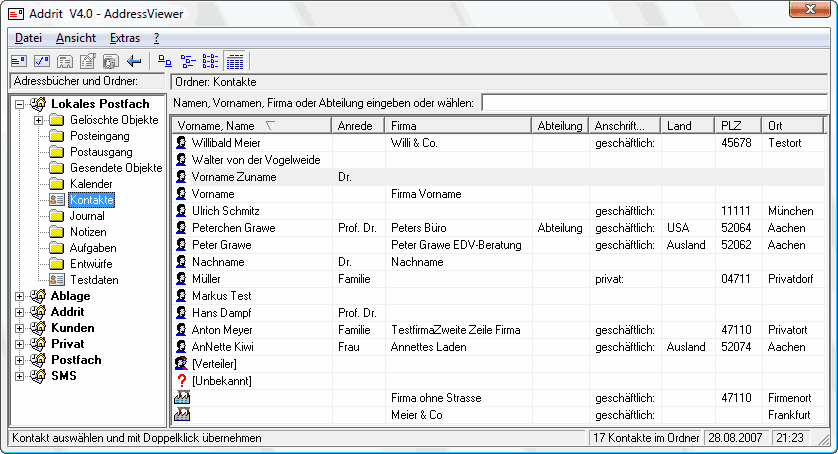Viewport: 838px width, 454px height.
Task: Click the address card toolbar icon
Action: [x=19, y=61]
